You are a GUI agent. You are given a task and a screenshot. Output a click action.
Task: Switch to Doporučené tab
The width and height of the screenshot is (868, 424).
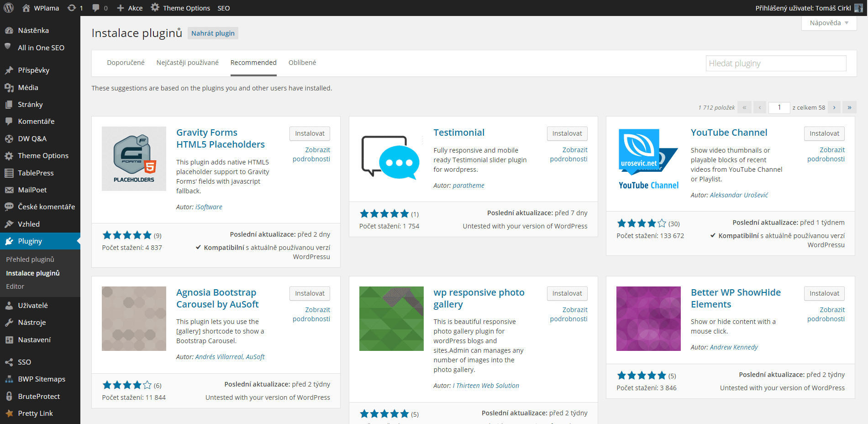(126, 63)
